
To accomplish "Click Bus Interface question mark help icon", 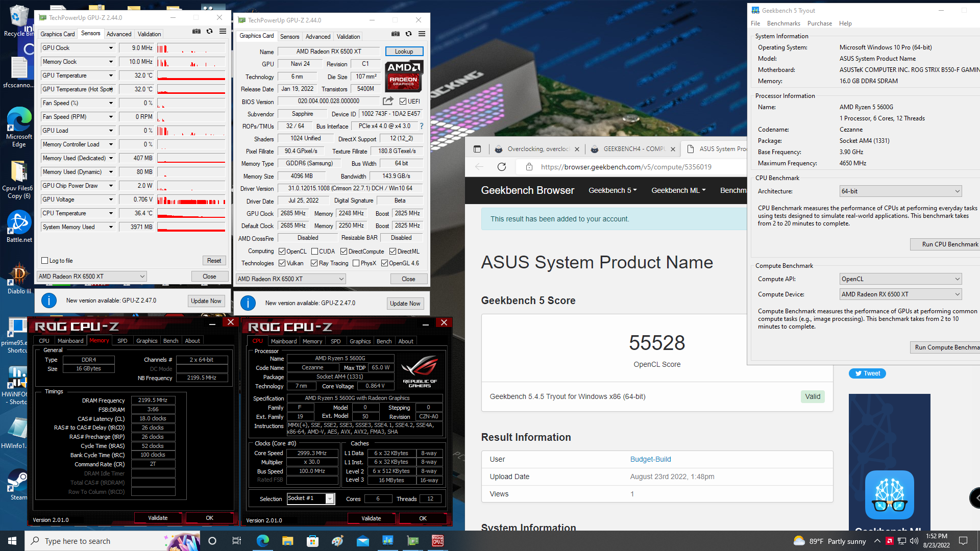I will point(422,126).
